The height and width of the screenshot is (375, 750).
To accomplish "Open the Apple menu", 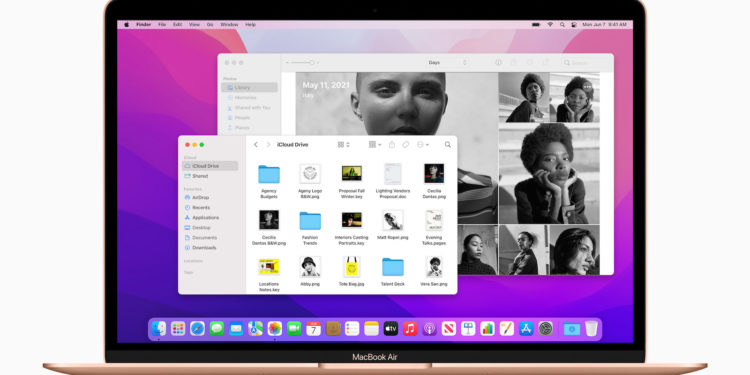I will pyautogui.click(x=127, y=24).
